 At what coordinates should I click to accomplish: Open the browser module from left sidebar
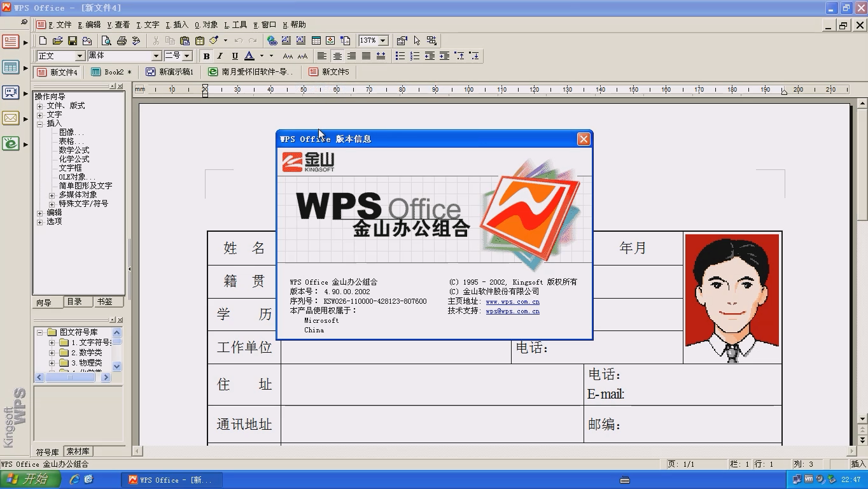click(11, 144)
